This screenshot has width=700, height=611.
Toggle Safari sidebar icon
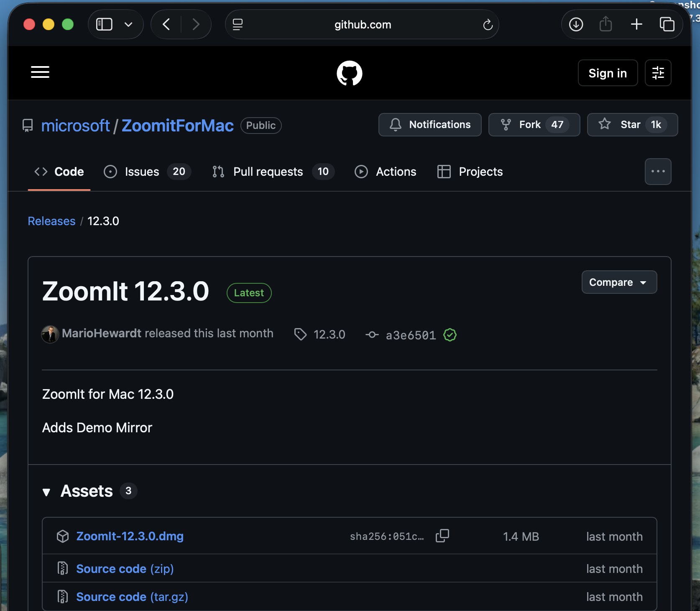pos(104,24)
